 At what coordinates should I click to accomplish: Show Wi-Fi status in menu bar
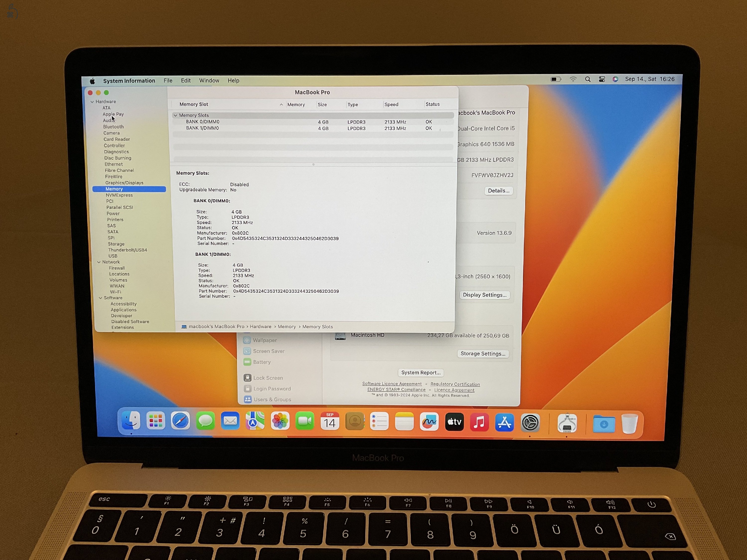[573, 79]
